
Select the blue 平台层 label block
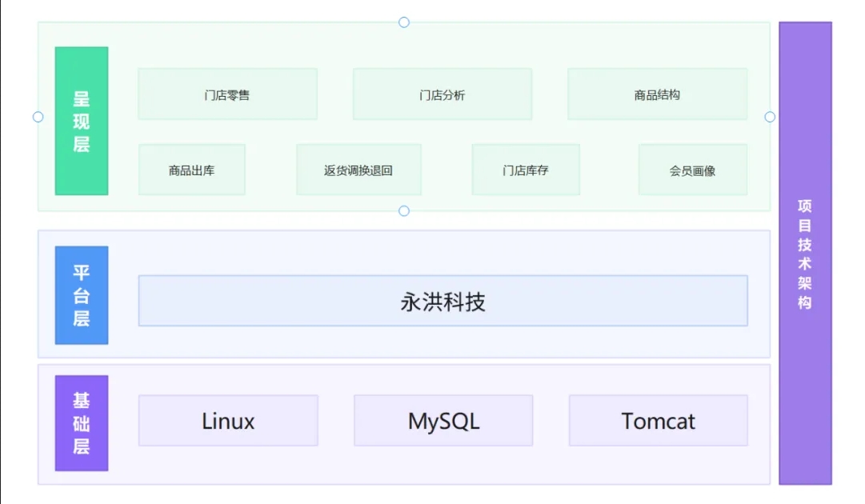tap(82, 295)
